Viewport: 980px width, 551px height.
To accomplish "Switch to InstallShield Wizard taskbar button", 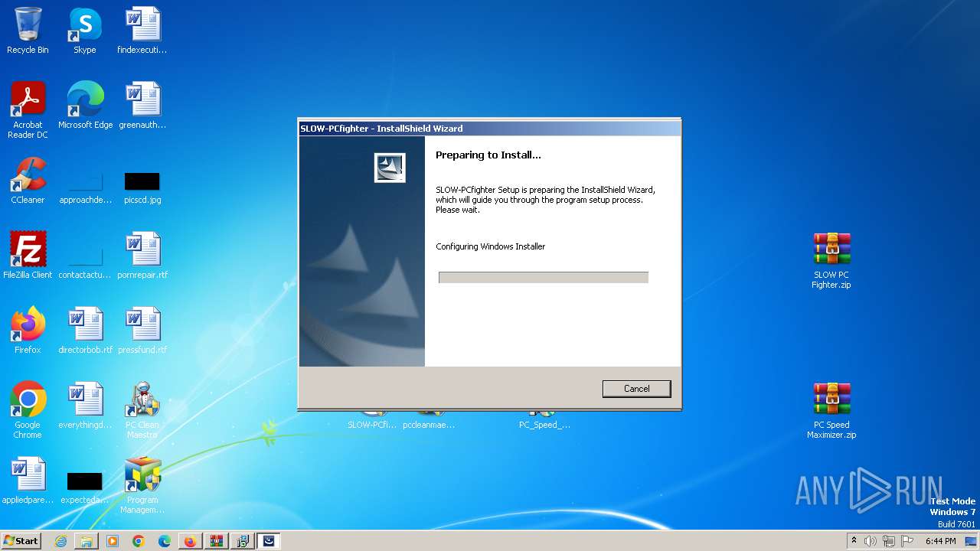I will (269, 541).
